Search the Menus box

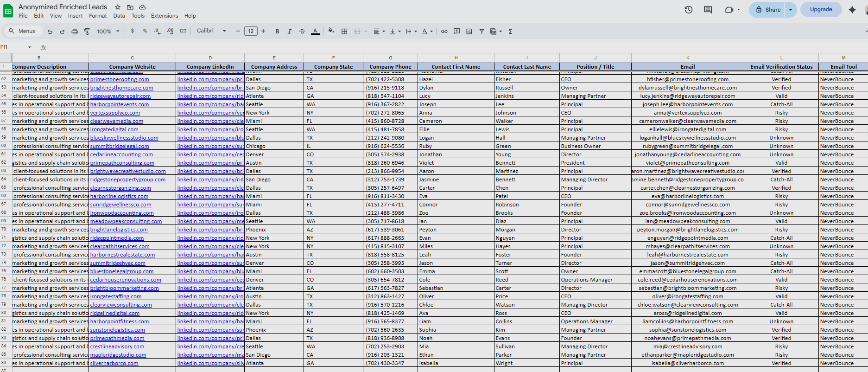(23, 31)
